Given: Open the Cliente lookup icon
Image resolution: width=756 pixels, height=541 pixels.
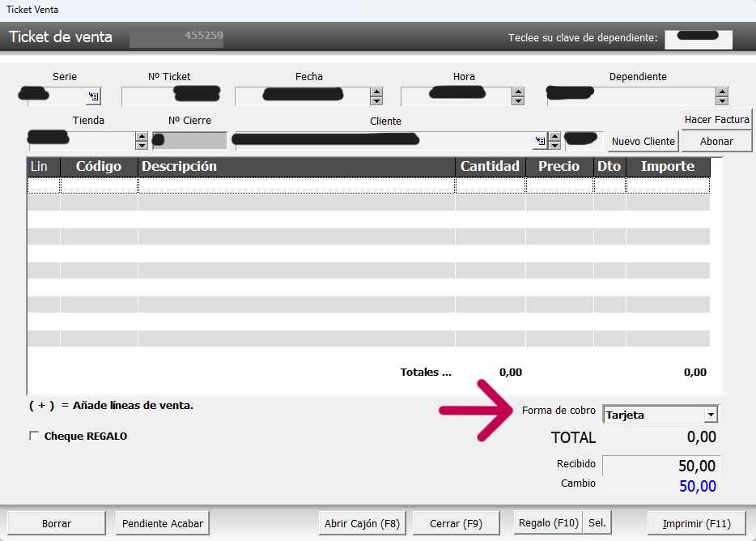Looking at the screenshot, I should pyautogui.click(x=540, y=141).
